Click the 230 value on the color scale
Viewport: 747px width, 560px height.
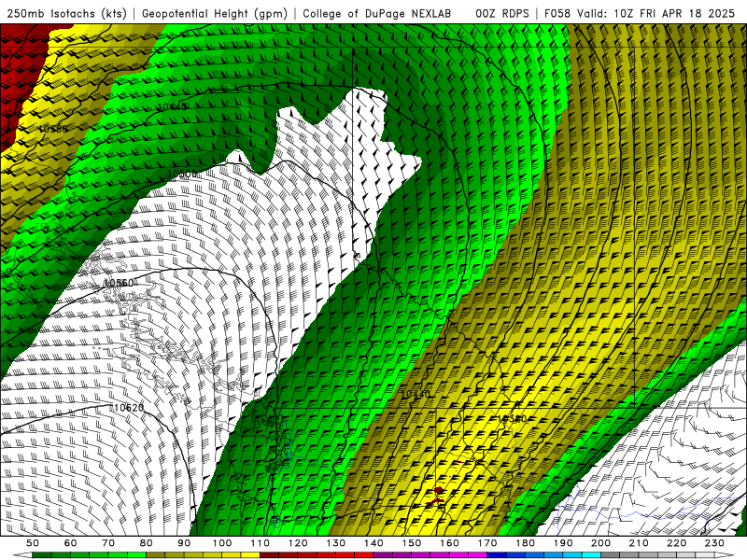715,543
